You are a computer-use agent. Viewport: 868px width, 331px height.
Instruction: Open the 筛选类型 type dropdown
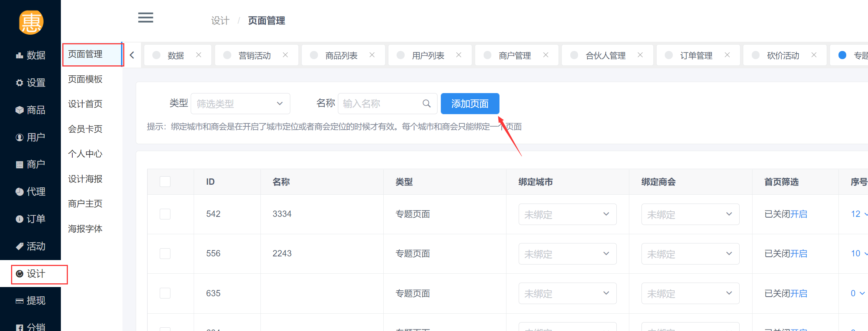[240, 104]
